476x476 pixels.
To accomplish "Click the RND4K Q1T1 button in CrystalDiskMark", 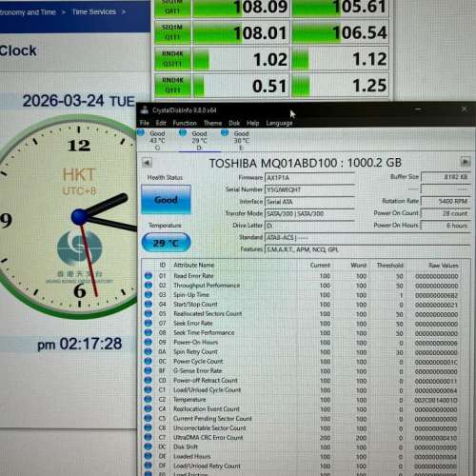I will [x=172, y=86].
